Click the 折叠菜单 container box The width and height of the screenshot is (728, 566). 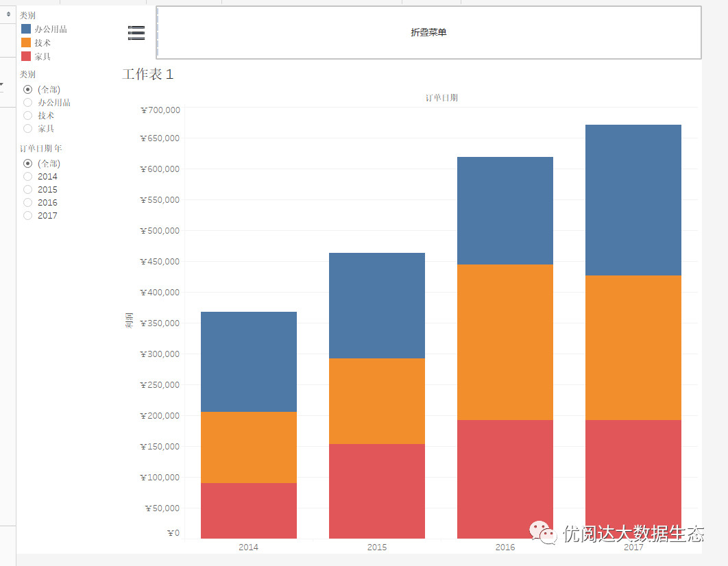[x=428, y=32]
